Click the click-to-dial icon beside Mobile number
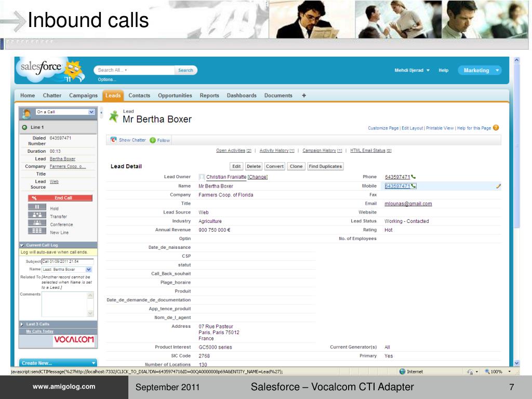Screen dimensions: 532x399 tap(414, 186)
